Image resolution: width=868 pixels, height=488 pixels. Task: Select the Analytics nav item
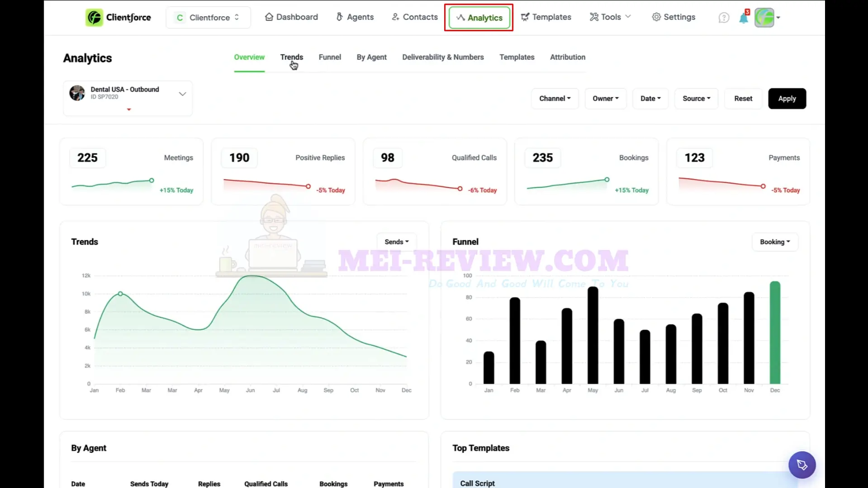(479, 18)
